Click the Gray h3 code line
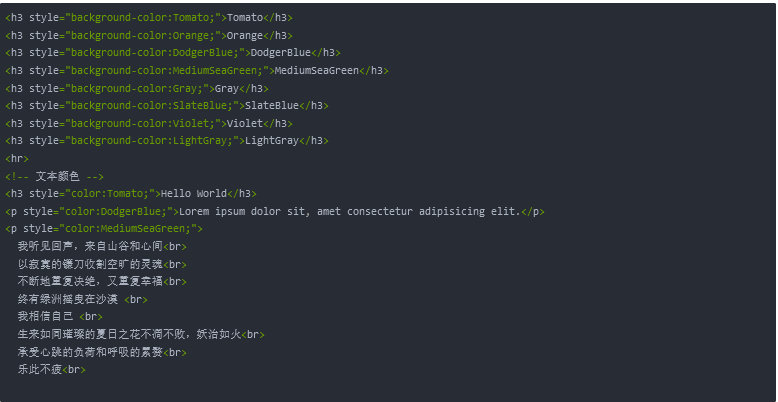Image resolution: width=778 pixels, height=402 pixels. pos(137,89)
